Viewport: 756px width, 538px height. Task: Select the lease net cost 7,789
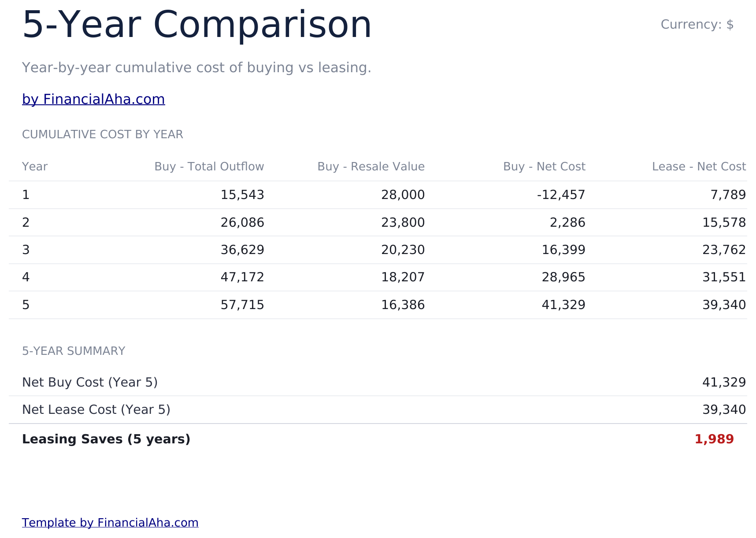pyautogui.click(x=729, y=195)
